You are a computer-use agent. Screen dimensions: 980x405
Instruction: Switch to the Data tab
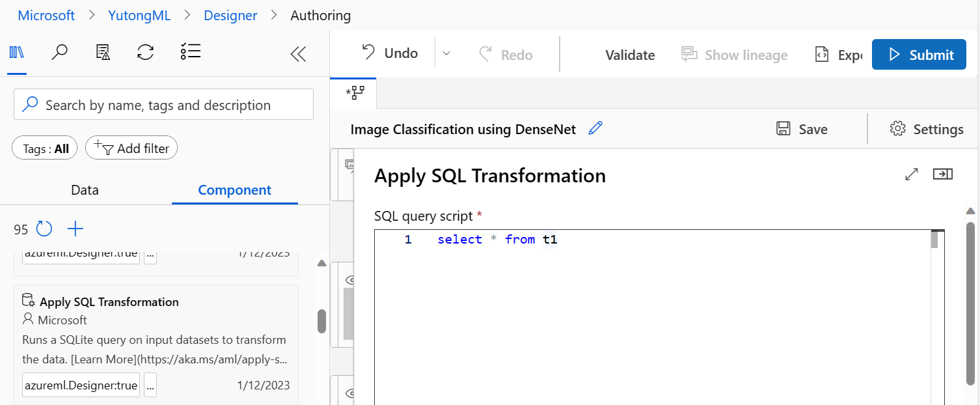coord(85,189)
